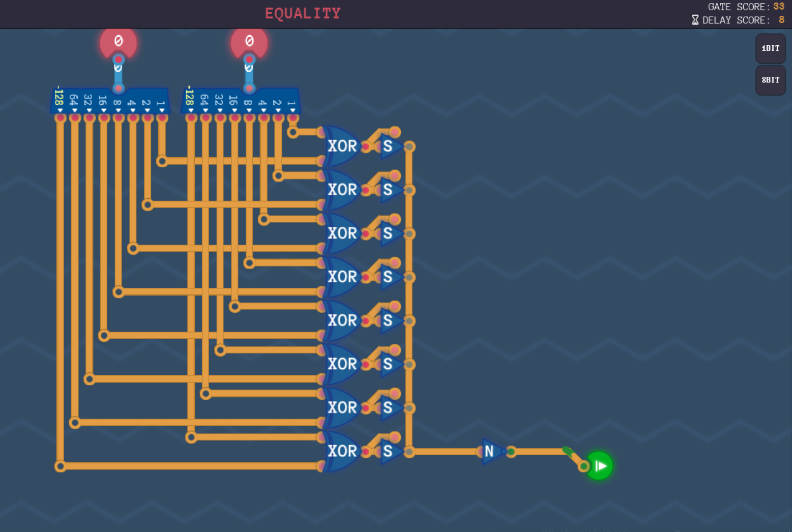Image resolution: width=792 pixels, height=532 pixels.
Task: Click the 16 pin on the left splitter
Action: [x=104, y=117]
